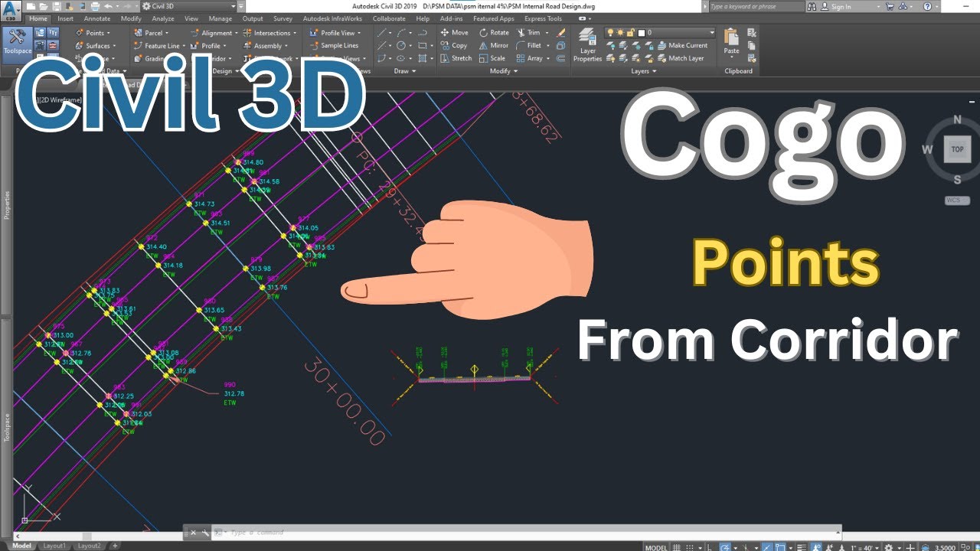Viewport: 980px width, 551px height.
Task: Select the Array tool
Action: click(x=530, y=58)
